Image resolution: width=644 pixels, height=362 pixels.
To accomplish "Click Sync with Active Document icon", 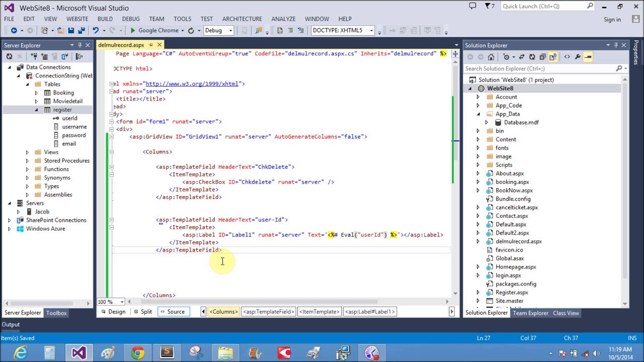I will point(522,57).
